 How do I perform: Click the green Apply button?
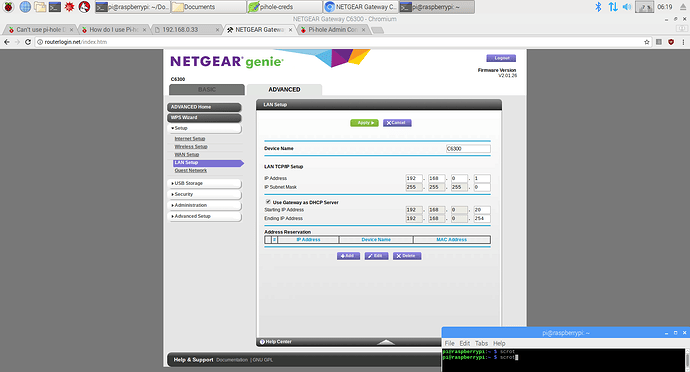click(x=364, y=123)
